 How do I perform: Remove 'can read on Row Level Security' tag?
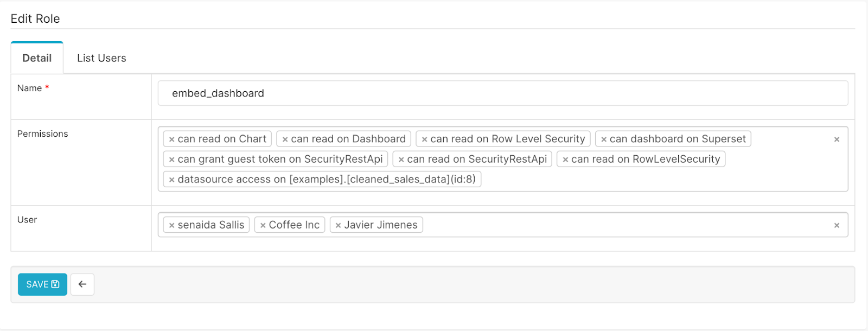point(424,139)
